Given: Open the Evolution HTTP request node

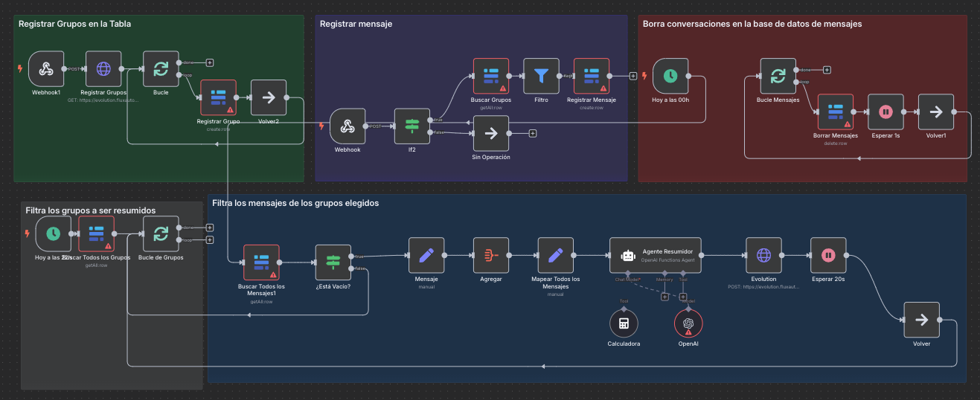Looking at the screenshot, I should tap(763, 256).
